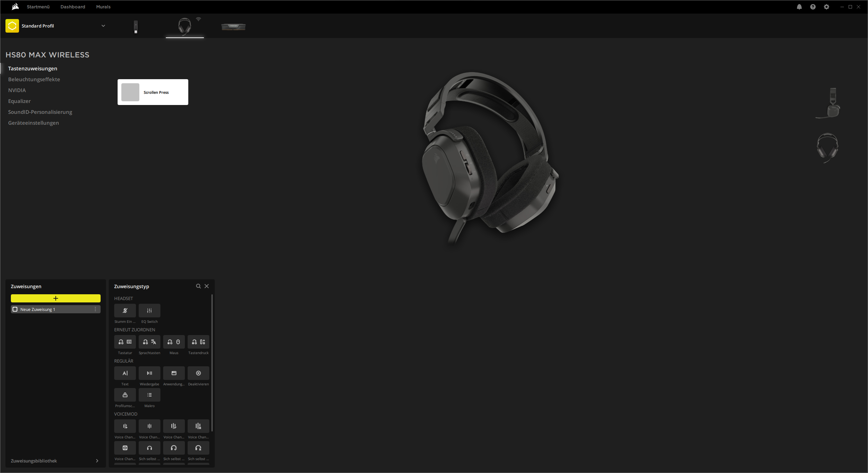Viewport: 868px width, 473px height.
Task: Select the EQ Switch assignment icon
Action: point(149,310)
